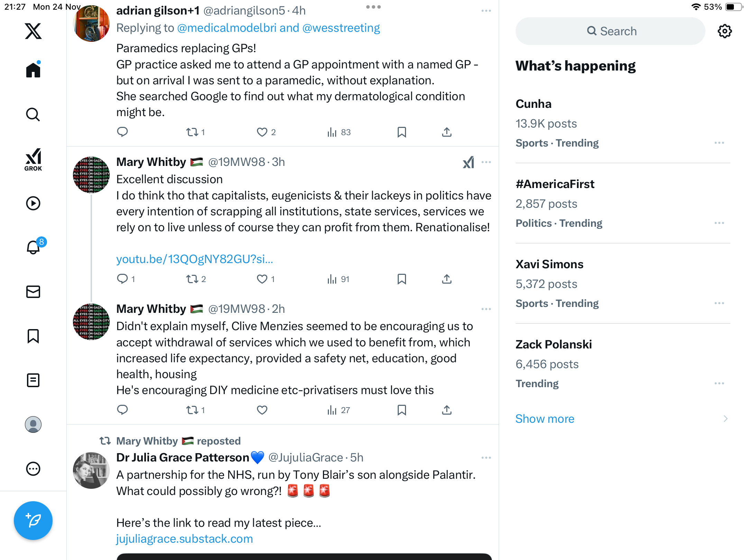Image resolution: width=747 pixels, height=560 pixels.
Task: Click the compose new post button
Action: [x=33, y=520]
